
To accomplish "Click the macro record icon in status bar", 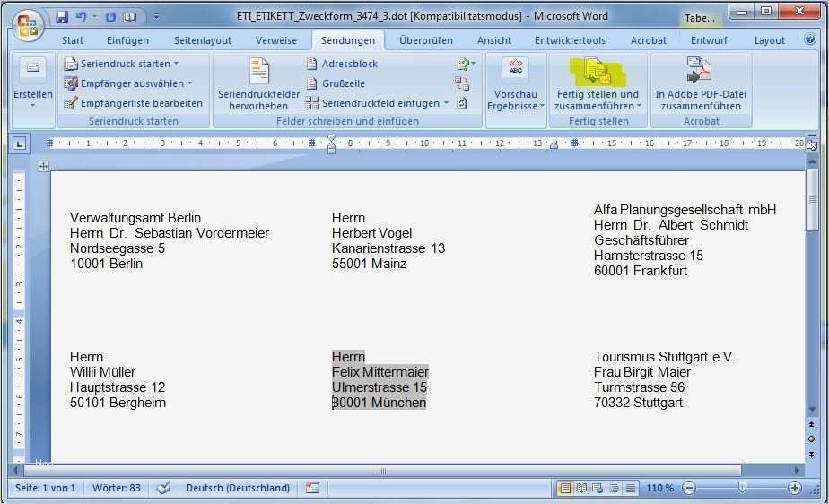I will tap(312, 488).
